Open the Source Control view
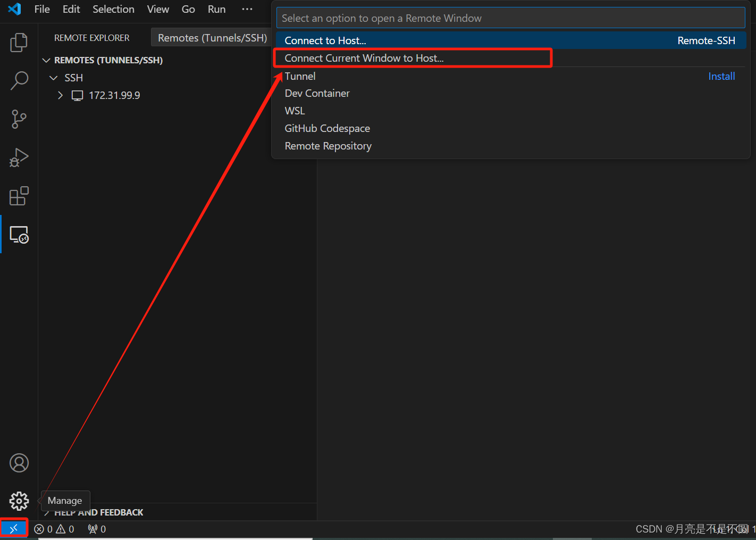This screenshot has width=756, height=540. point(19,119)
